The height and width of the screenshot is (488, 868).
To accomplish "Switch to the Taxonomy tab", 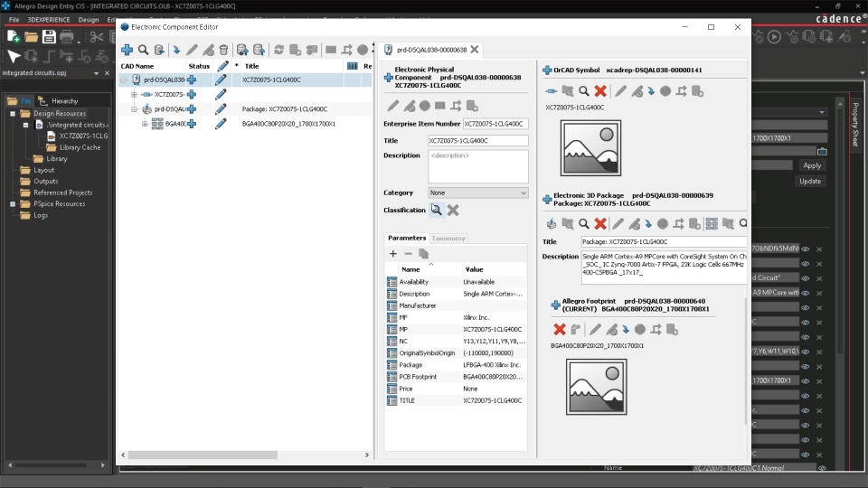I will pos(448,238).
